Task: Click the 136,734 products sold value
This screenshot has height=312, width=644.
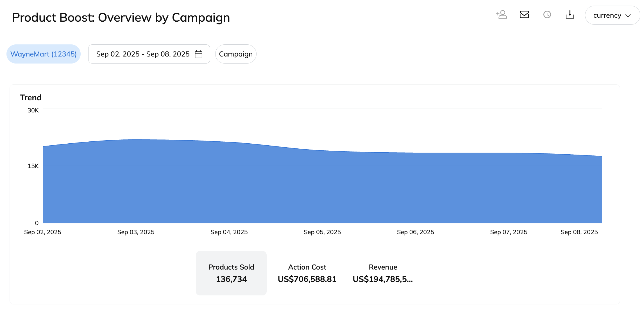Action: [231, 279]
